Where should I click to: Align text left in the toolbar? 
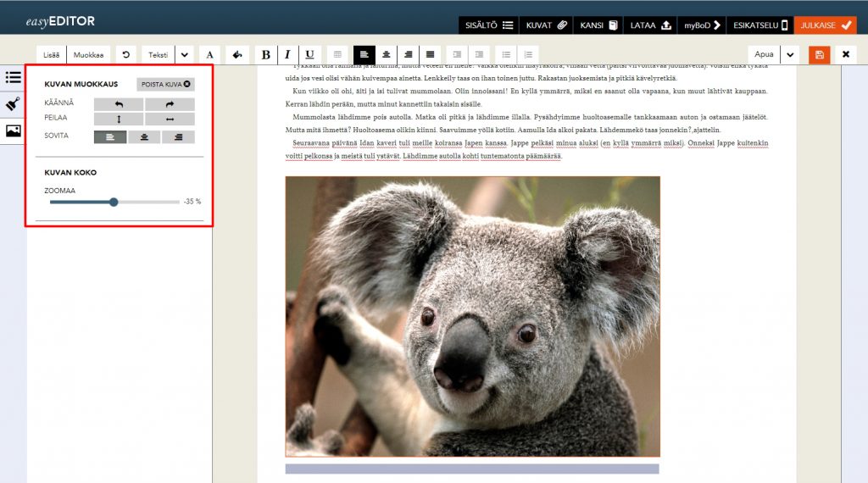[x=364, y=55]
